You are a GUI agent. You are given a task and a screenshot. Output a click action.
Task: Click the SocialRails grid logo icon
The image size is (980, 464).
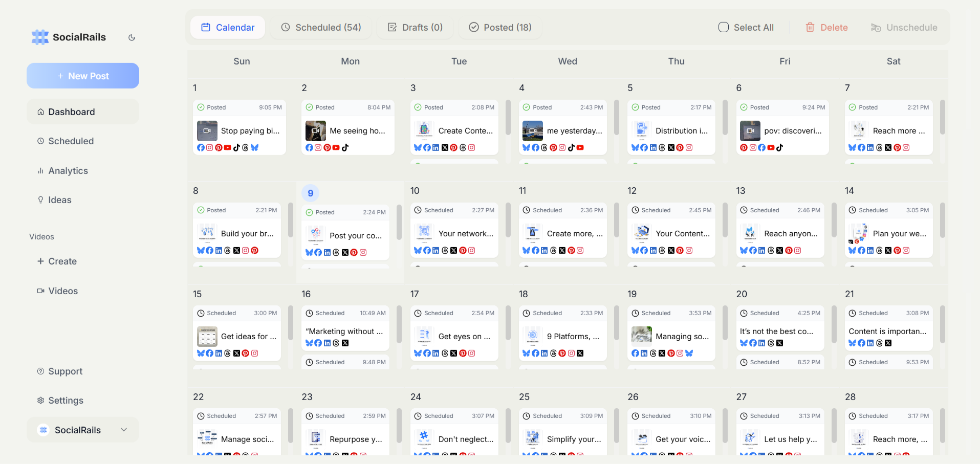tap(39, 37)
